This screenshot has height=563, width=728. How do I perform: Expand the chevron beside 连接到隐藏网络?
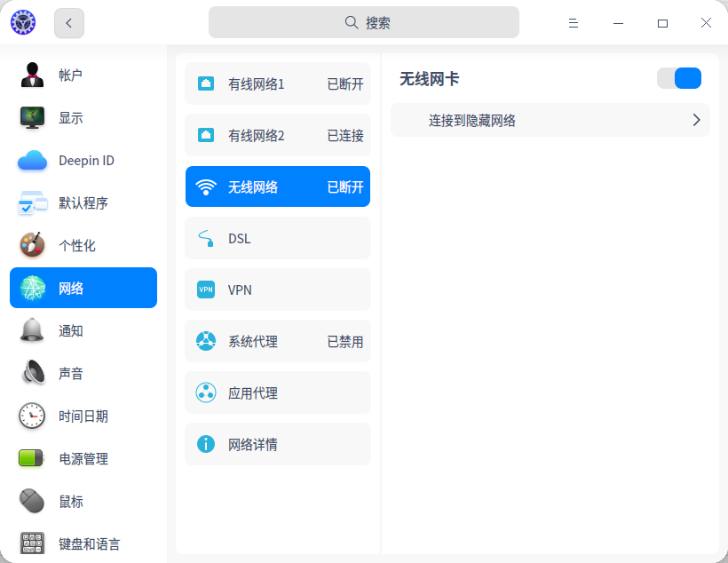(696, 120)
